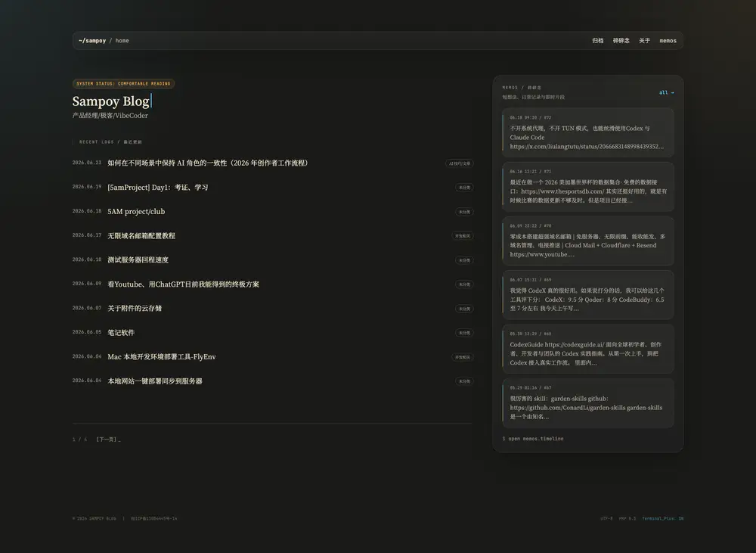This screenshot has height=553, width=756.
Task: Open the 5AM project/club post
Action: [x=136, y=211]
